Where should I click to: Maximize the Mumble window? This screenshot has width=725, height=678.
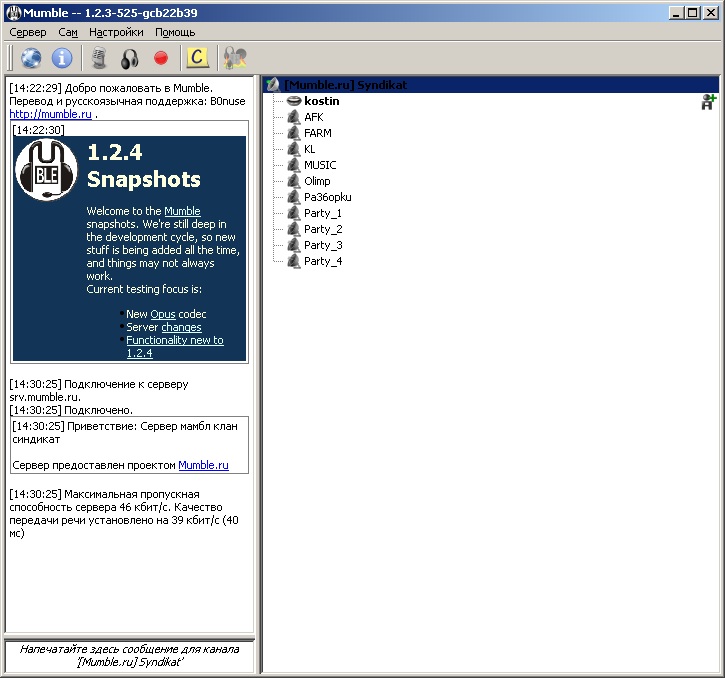coord(693,12)
